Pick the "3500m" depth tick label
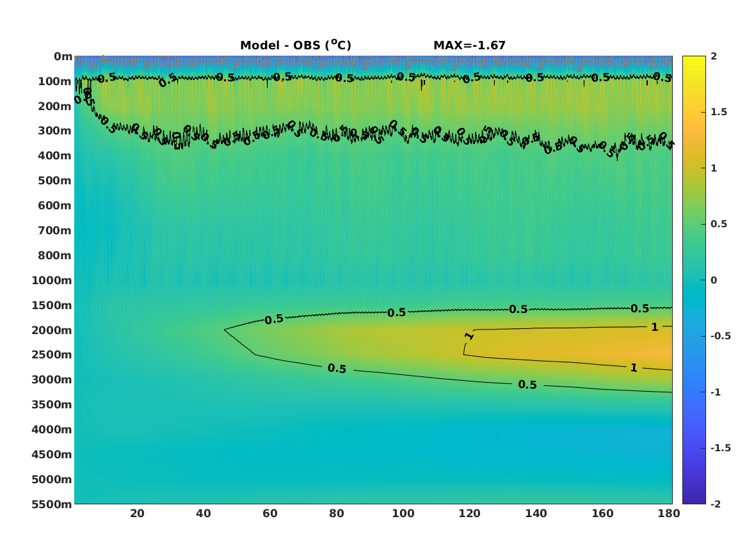This screenshot has height=560, width=747. (x=52, y=404)
